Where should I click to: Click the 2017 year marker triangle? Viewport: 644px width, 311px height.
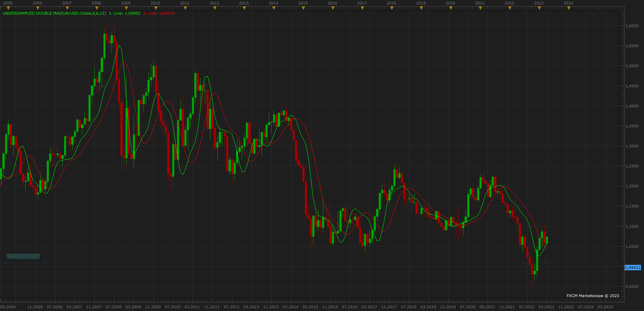362,8
